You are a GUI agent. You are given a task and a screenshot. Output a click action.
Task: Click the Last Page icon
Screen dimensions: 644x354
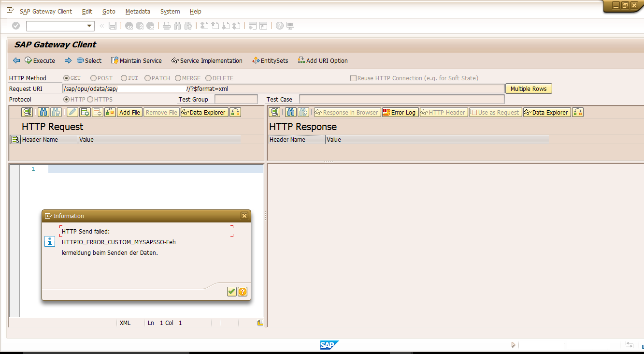(236, 26)
